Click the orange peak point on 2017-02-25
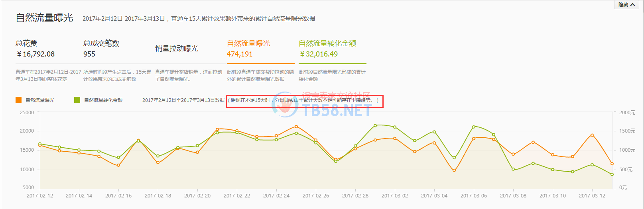Image resolution: width=644 pixels, height=209 pixels. (296, 127)
